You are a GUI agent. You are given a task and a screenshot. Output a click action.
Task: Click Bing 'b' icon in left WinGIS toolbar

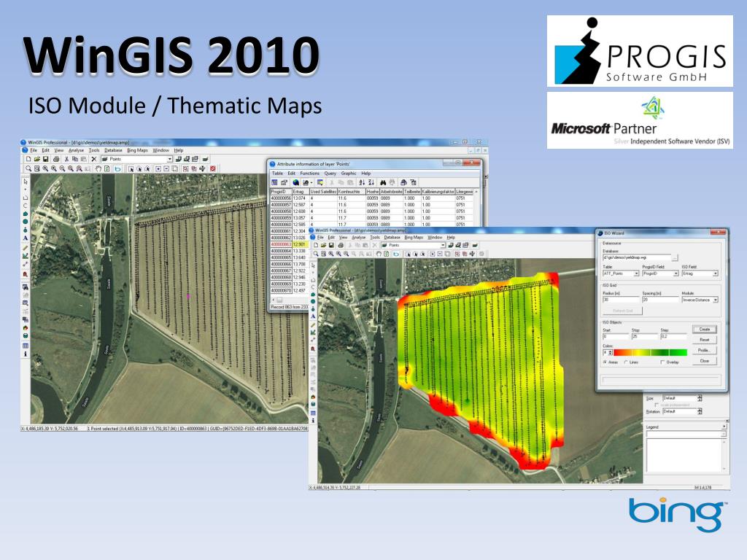(117, 168)
